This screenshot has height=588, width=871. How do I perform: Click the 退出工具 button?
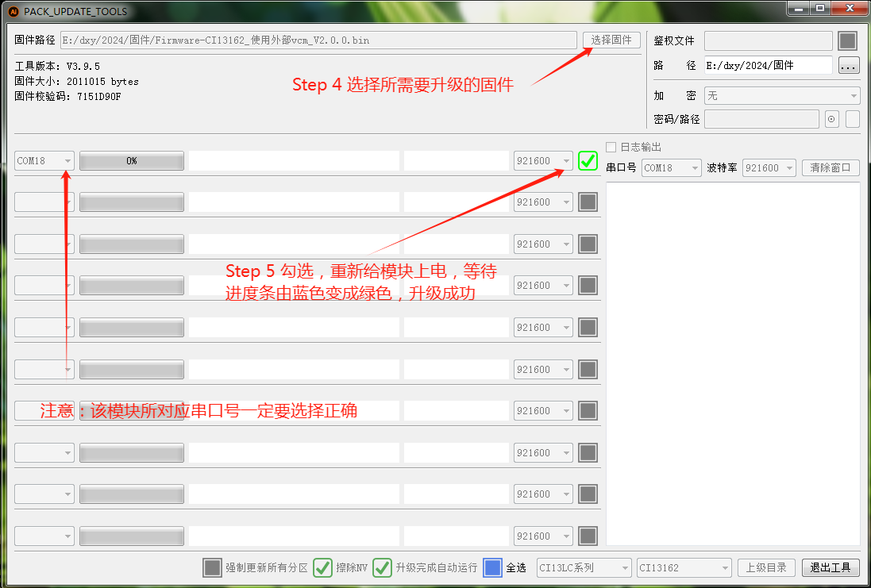[x=831, y=567]
